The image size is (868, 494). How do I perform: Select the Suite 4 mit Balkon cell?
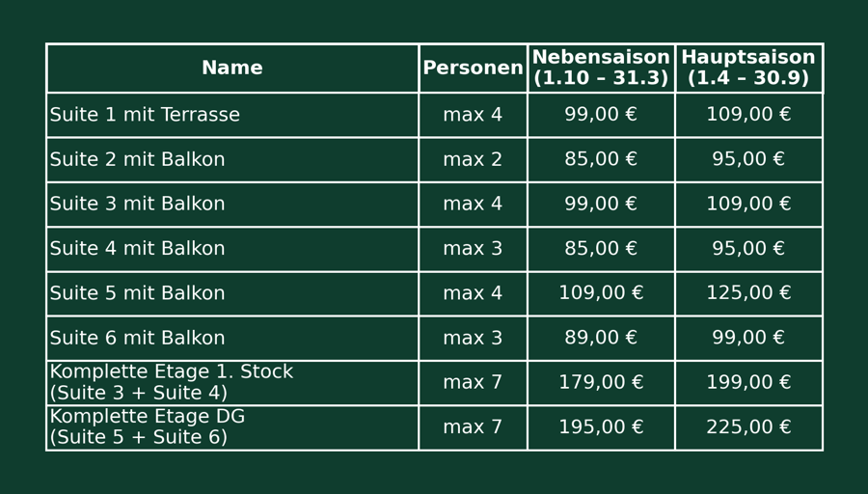(x=137, y=249)
